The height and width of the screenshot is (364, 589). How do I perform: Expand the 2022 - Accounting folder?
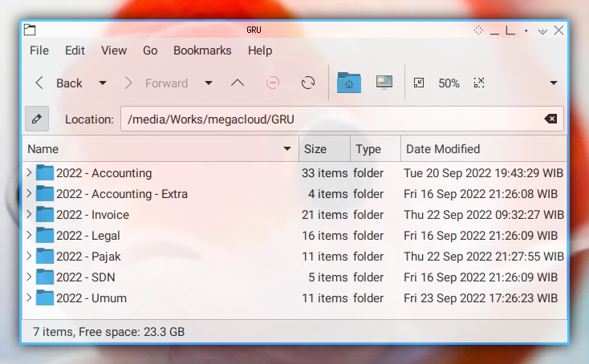29,172
